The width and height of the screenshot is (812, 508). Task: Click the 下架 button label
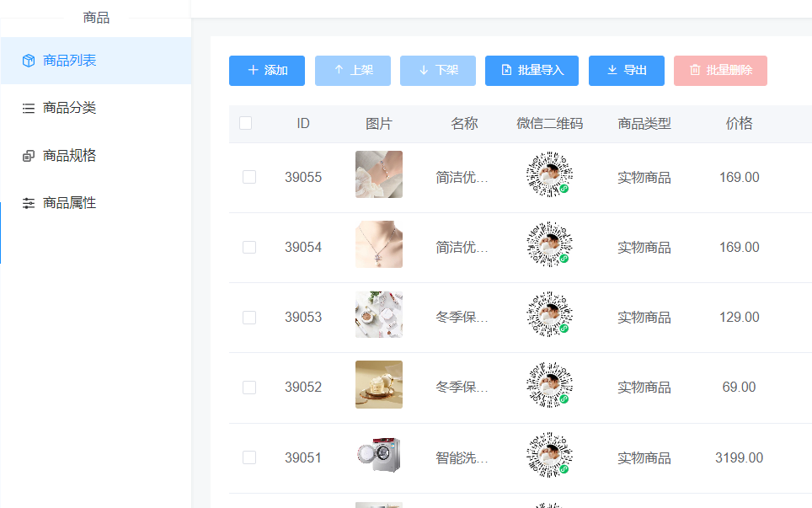(446, 70)
